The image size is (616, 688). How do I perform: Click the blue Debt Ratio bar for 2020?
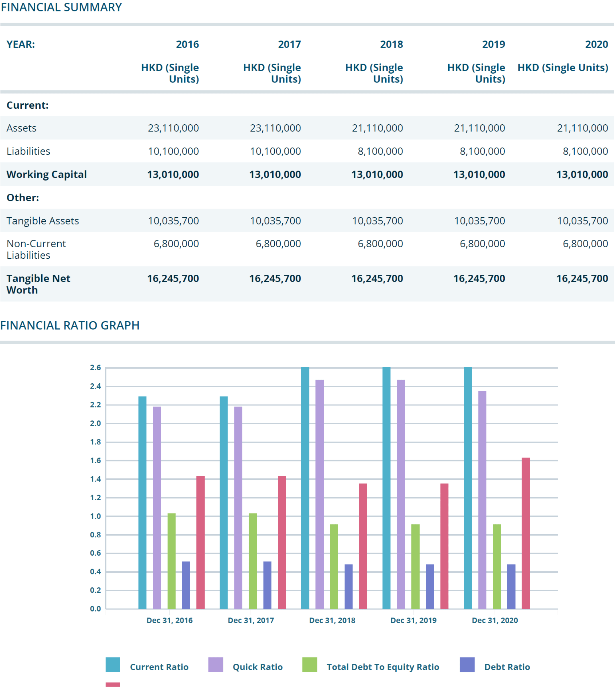click(511, 587)
